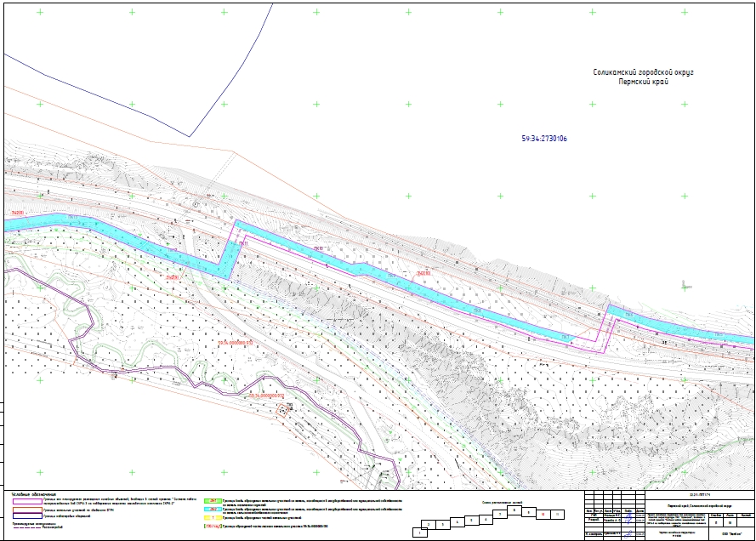Click sheet 9 in the sheet layout diagram

coord(529,513)
